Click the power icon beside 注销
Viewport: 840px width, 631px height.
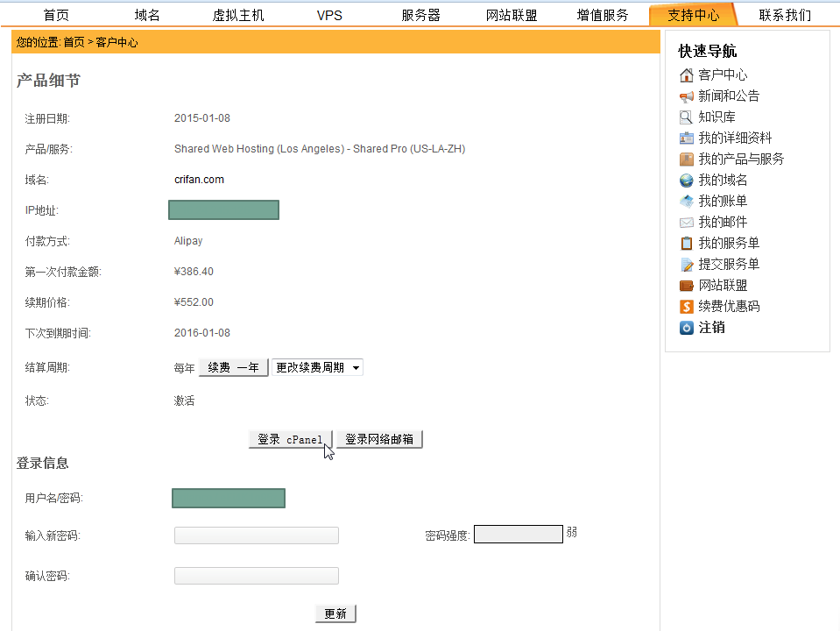pos(686,328)
